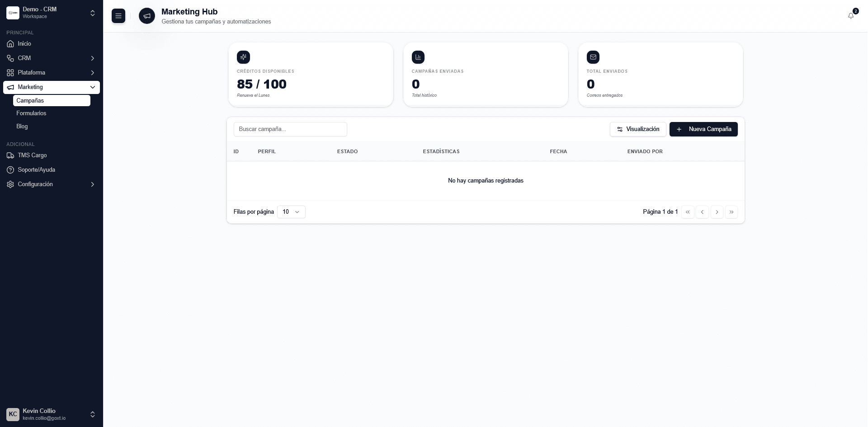
Task: Click the Marketing megaphone sidebar icon
Action: (10, 87)
